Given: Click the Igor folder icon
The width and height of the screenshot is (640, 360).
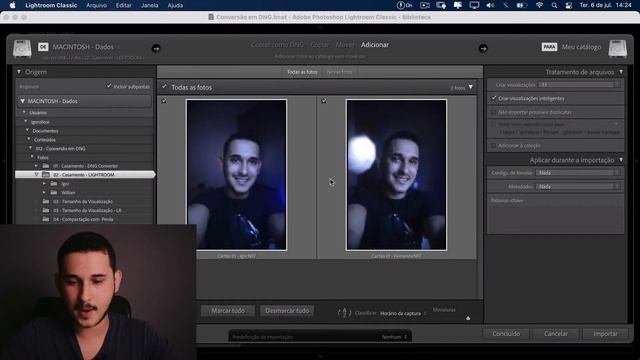Looking at the screenshot, I should click(x=54, y=184).
